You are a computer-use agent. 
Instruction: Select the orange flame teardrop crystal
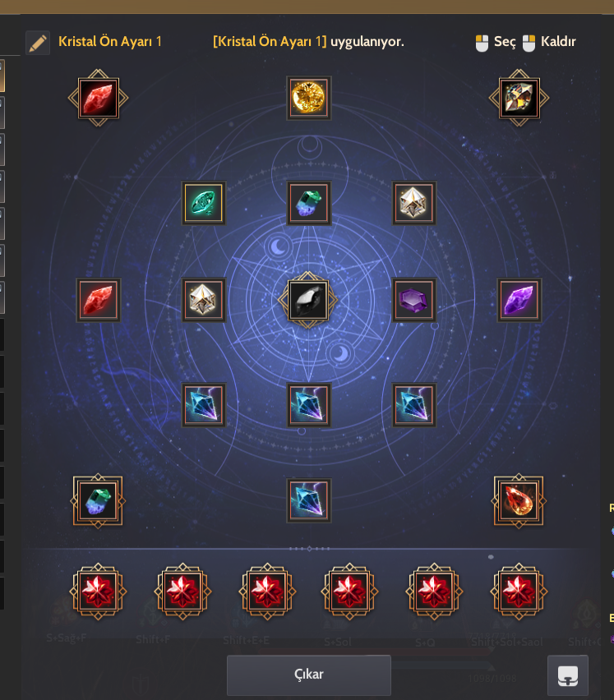[x=519, y=500]
